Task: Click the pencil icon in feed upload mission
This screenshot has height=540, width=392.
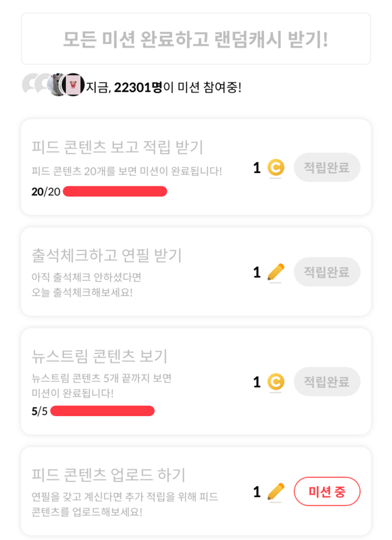Action: tap(276, 492)
